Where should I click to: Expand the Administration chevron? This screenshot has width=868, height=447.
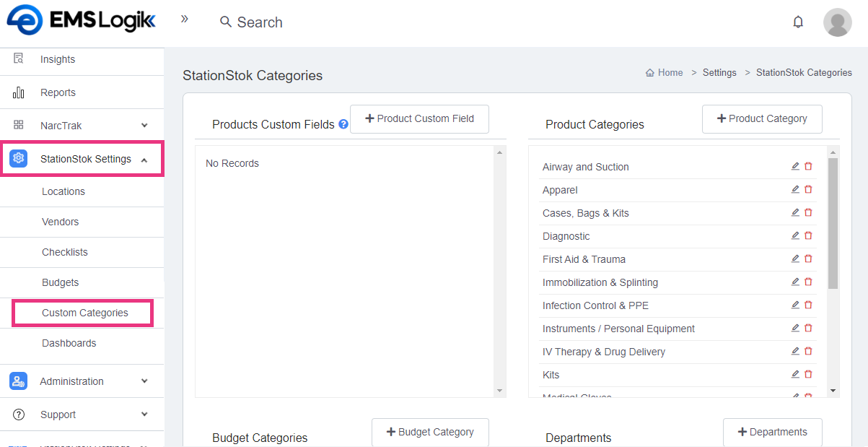point(144,381)
